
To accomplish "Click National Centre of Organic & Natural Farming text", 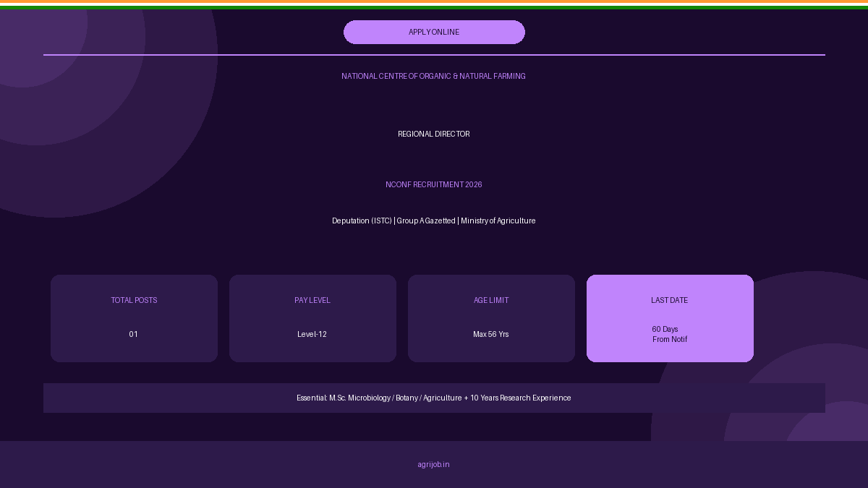I will coord(434,76).
